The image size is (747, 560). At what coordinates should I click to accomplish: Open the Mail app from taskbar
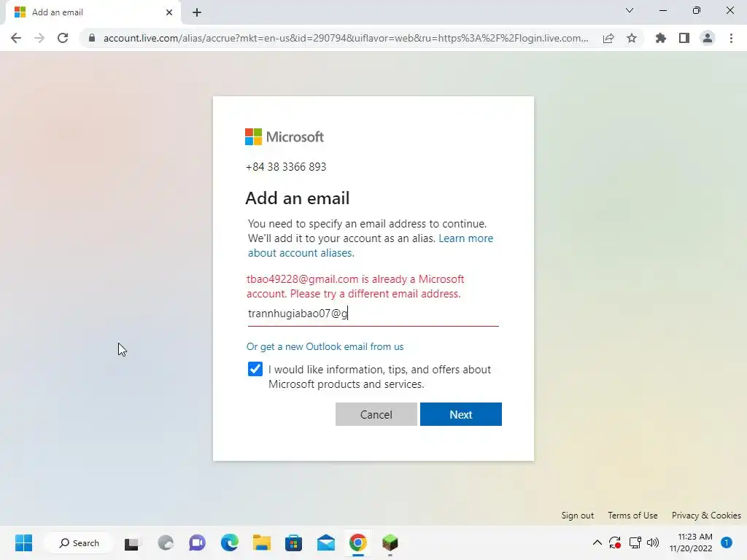pos(326,542)
